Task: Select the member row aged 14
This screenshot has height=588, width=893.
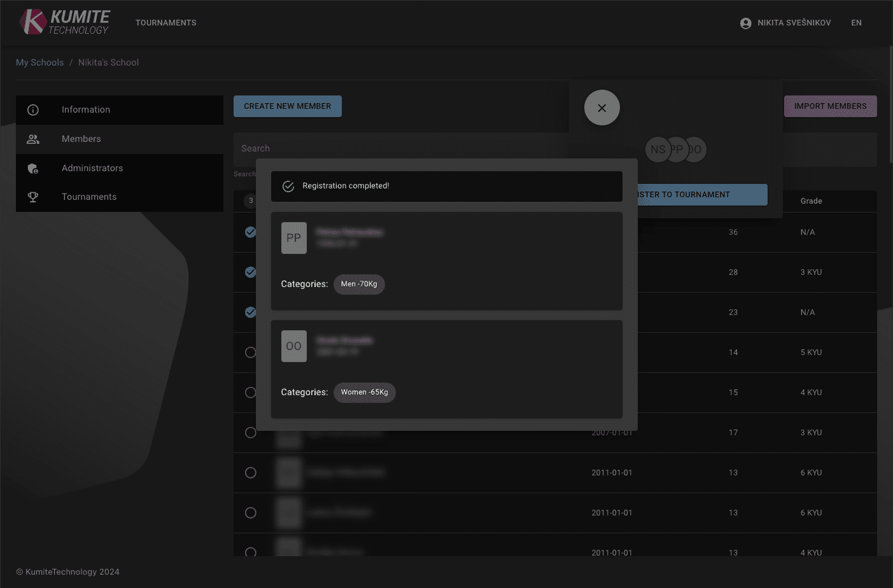Action: (x=250, y=353)
